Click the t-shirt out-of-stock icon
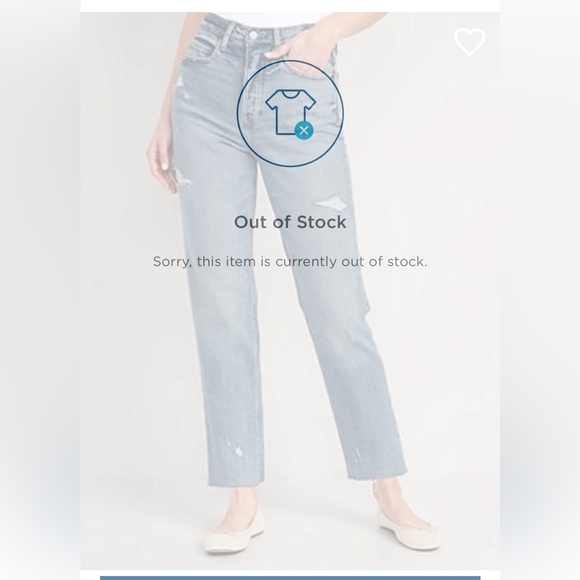580x580 pixels. [x=290, y=113]
